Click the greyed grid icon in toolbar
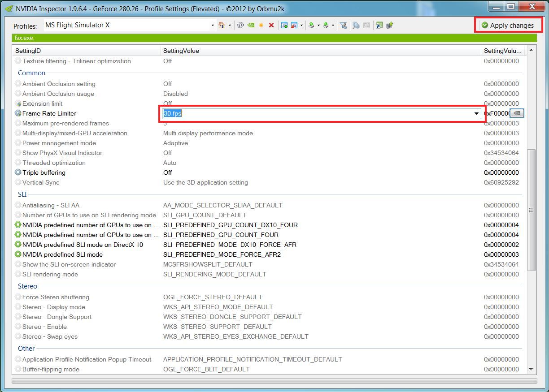Screen dimensions: 549x392 (366, 26)
